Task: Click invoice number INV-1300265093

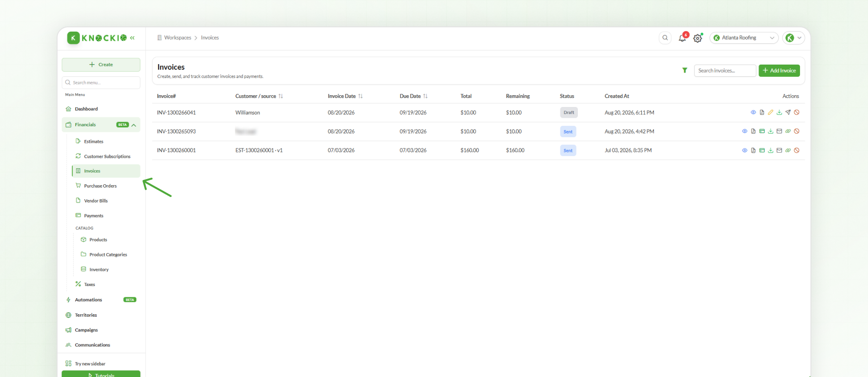Action: click(x=176, y=131)
